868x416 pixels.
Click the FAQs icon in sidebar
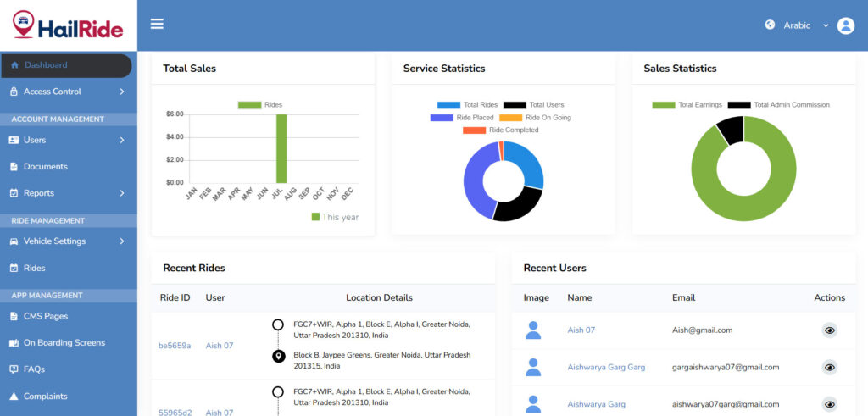click(x=14, y=369)
